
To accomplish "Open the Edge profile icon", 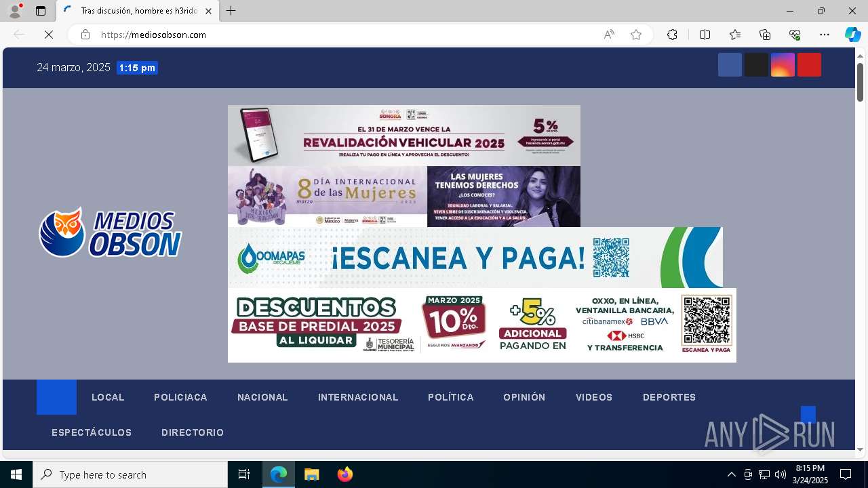I will click(15, 11).
